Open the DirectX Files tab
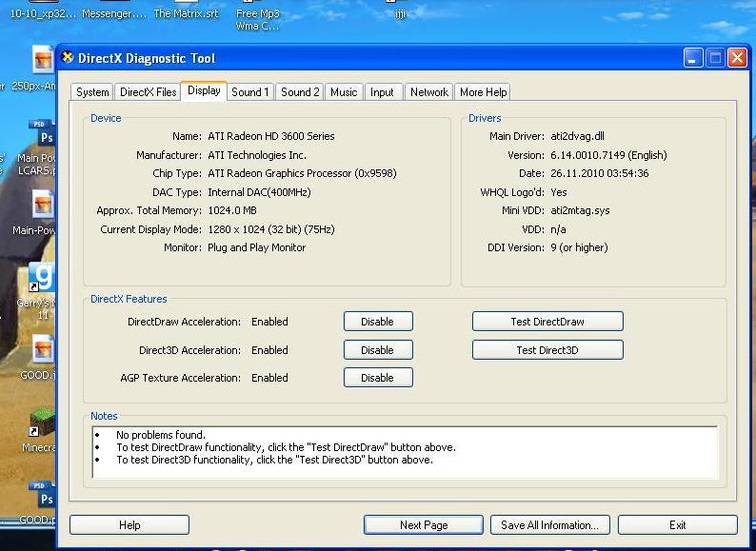 (148, 92)
